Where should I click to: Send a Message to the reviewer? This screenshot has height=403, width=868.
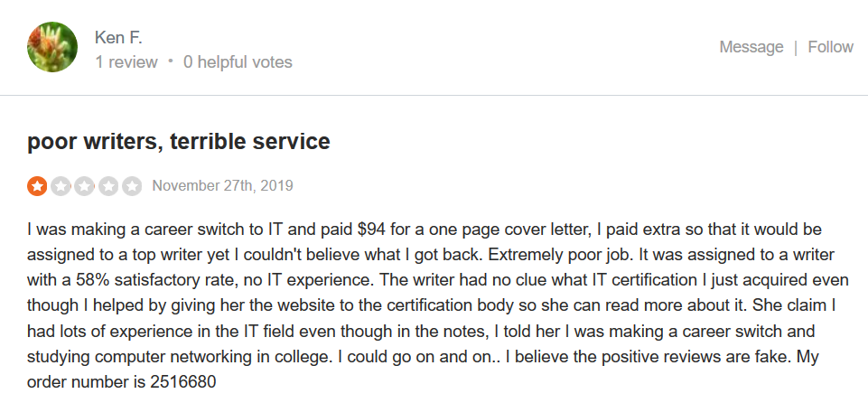pyautogui.click(x=751, y=47)
